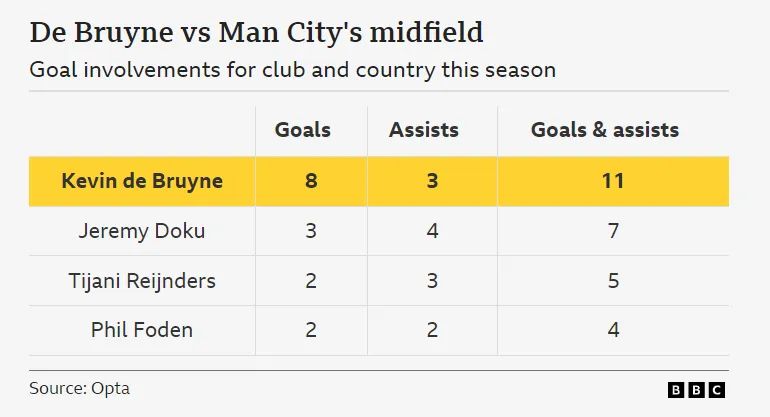The height and width of the screenshot is (417, 770).
Task: Click the Goals & assists column header
Action: tap(605, 130)
